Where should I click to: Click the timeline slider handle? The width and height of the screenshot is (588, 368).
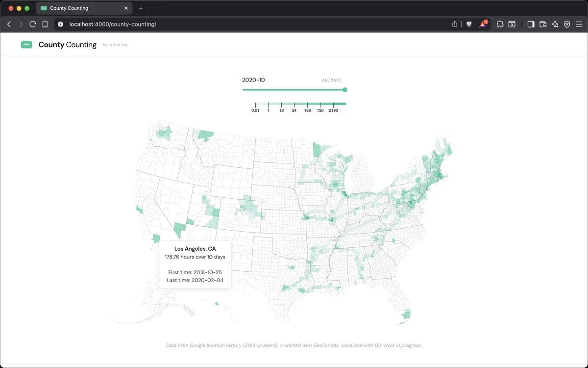click(x=345, y=90)
